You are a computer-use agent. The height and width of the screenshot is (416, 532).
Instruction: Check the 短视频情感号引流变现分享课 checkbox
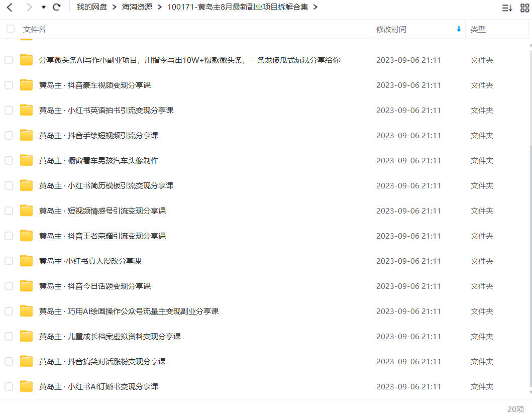[x=9, y=211]
